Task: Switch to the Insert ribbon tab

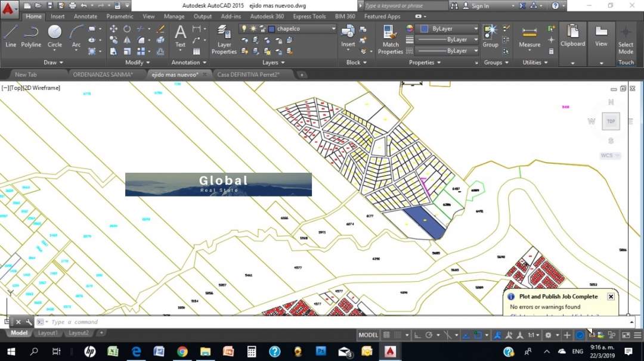Action: 57,17
